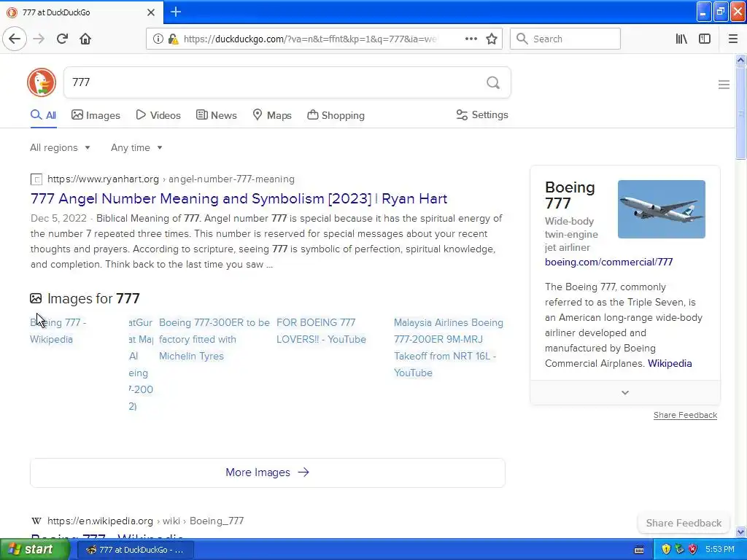747x560 pixels.
Task: Open the All regions dropdown
Action: tap(60, 147)
